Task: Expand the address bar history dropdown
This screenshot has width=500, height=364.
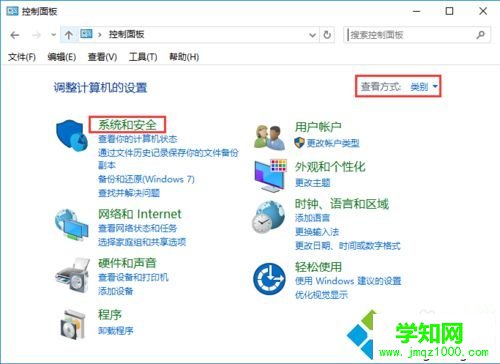Action: click(312, 35)
